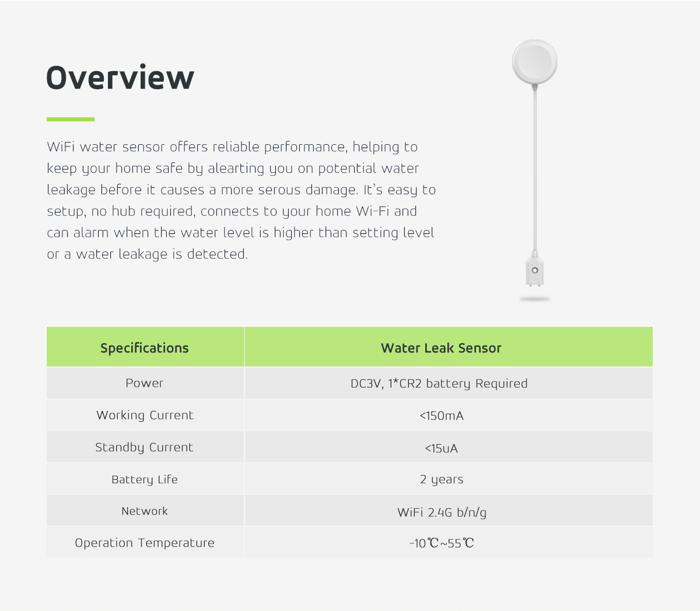Click the DC3V, 1*CR2 battery Required value
The height and width of the screenshot is (611, 700).
(x=439, y=383)
